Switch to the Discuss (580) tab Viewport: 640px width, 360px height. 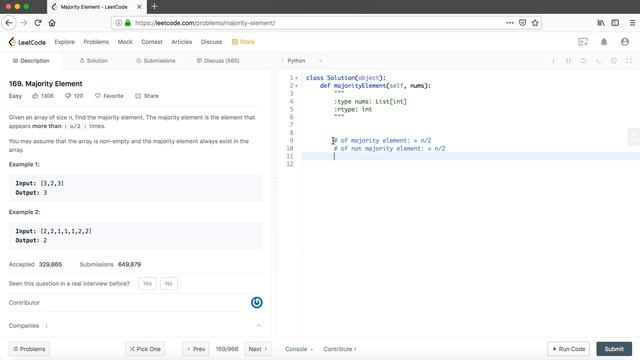coord(218,61)
